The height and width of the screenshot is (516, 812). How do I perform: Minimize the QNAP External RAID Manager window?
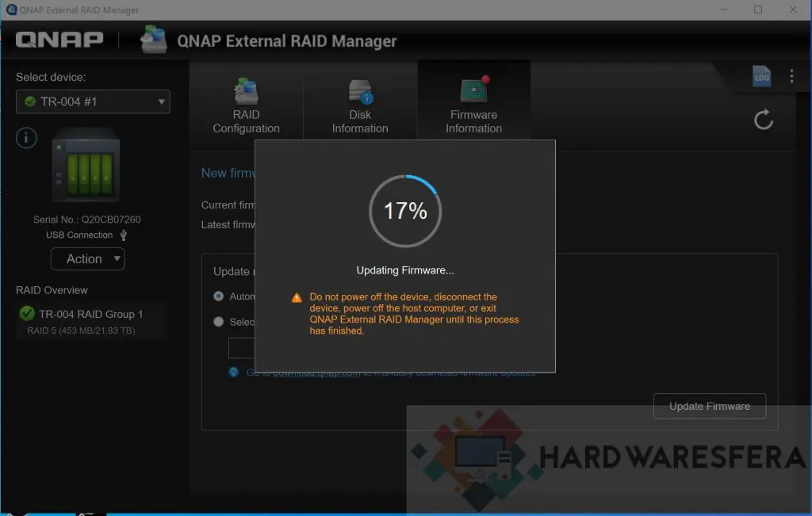tap(723, 10)
